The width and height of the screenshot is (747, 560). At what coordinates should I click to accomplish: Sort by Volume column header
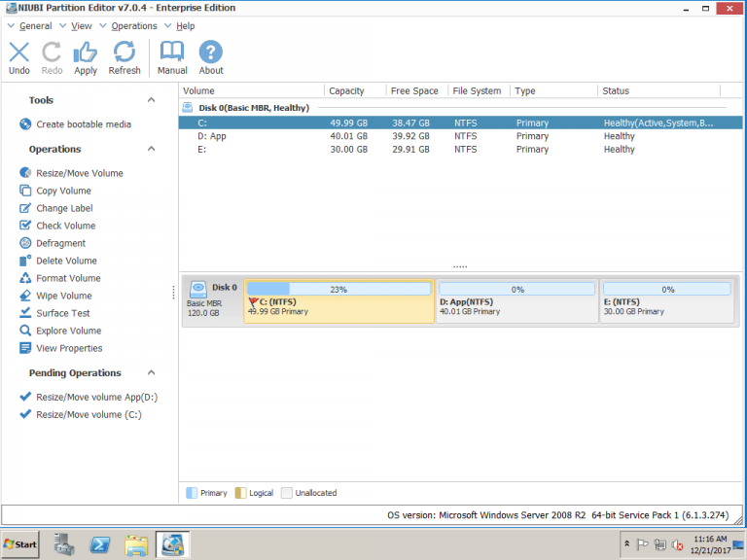[x=252, y=91]
